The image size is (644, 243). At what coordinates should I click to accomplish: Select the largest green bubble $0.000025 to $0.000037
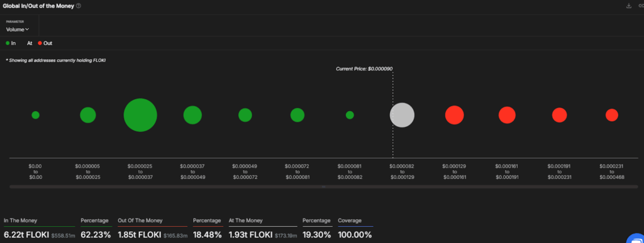point(140,115)
